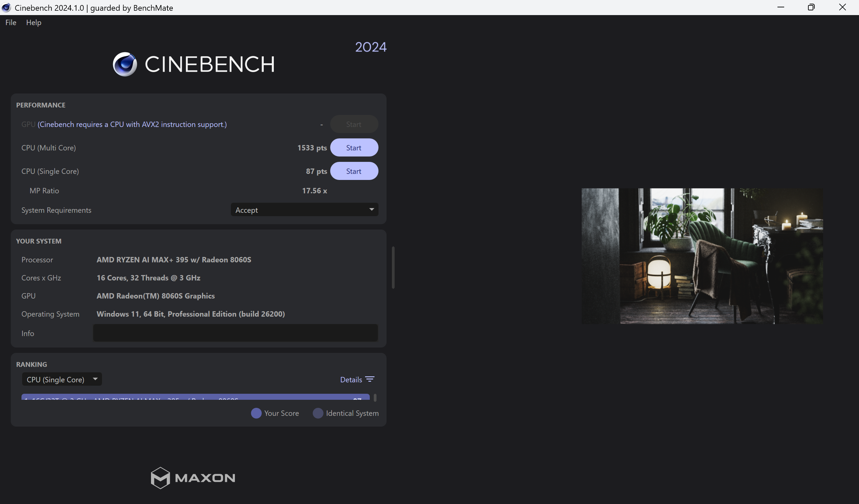Click the left panel vertical scrollbar
The height and width of the screenshot is (504, 859).
(x=393, y=268)
